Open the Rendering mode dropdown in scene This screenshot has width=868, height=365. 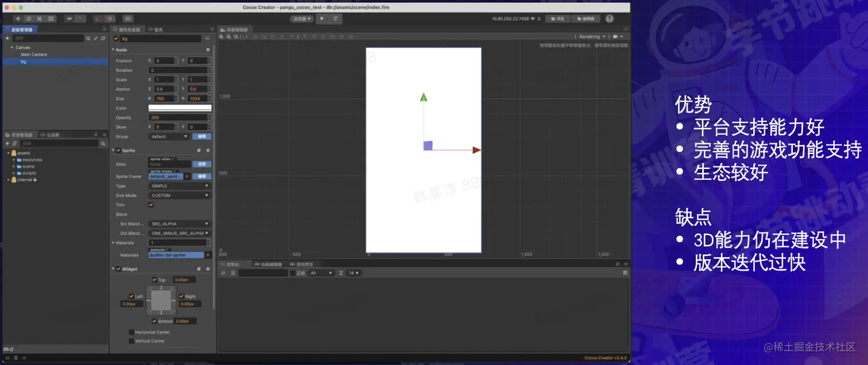[592, 37]
